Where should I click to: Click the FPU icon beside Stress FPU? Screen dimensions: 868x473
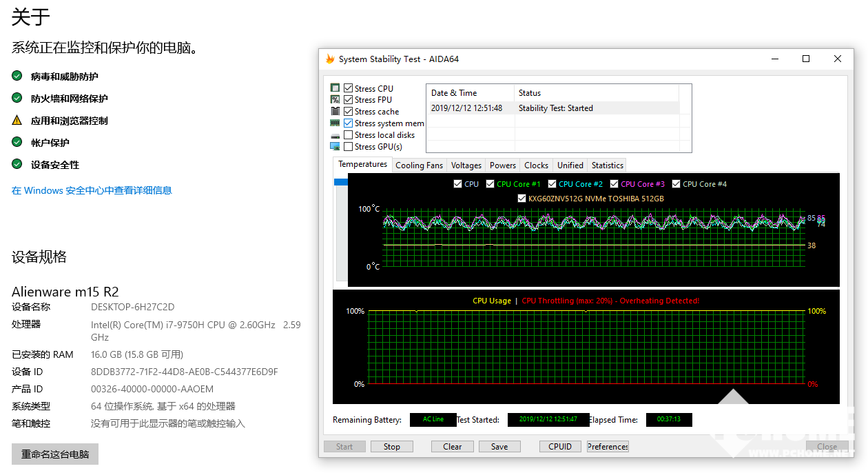(x=335, y=100)
